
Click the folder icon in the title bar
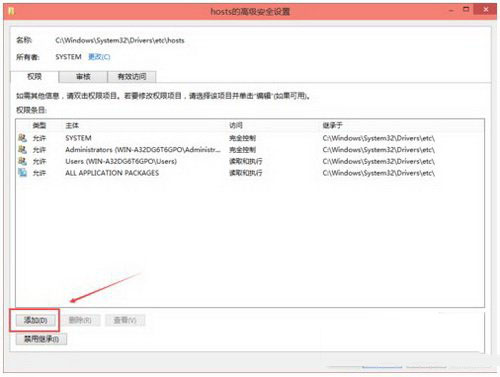[x=12, y=11]
